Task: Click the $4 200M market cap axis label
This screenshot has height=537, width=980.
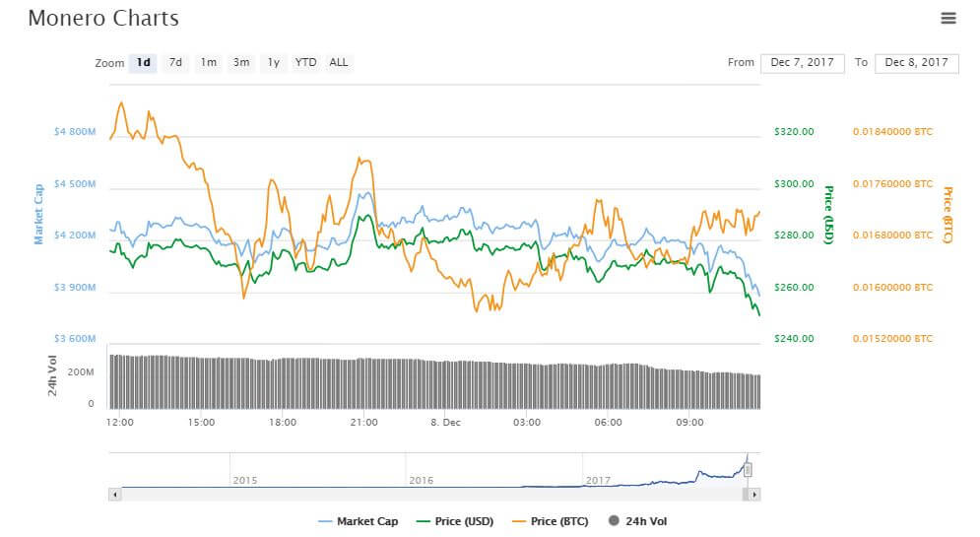Action: pos(75,235)
